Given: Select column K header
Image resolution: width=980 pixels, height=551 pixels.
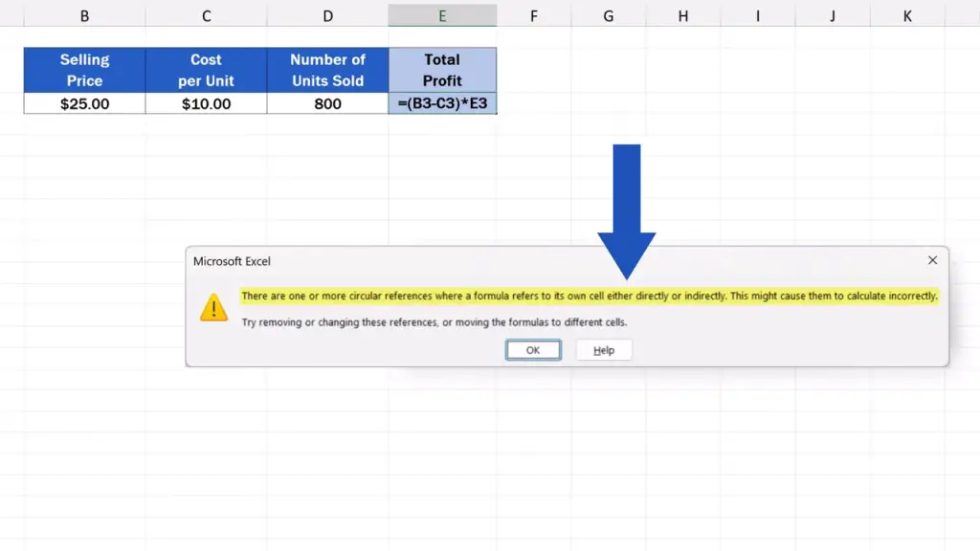Looking at the screenshot, I should [x=906, y=15].
